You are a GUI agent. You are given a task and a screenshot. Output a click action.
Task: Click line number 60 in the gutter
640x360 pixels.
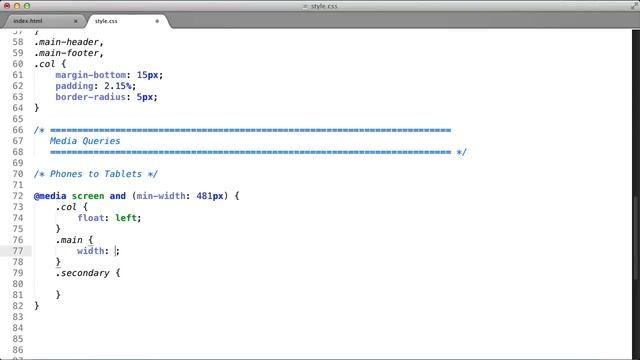[18, 64]
